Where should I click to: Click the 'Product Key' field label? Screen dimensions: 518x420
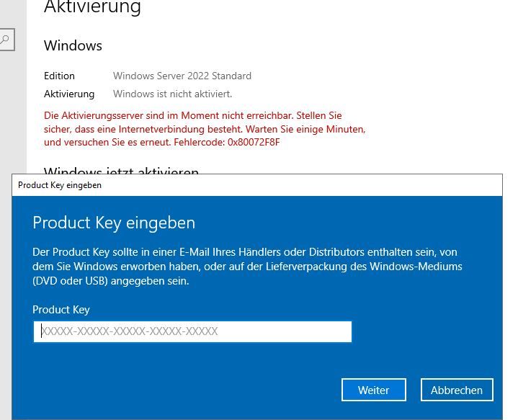click(x=61, y=310)
